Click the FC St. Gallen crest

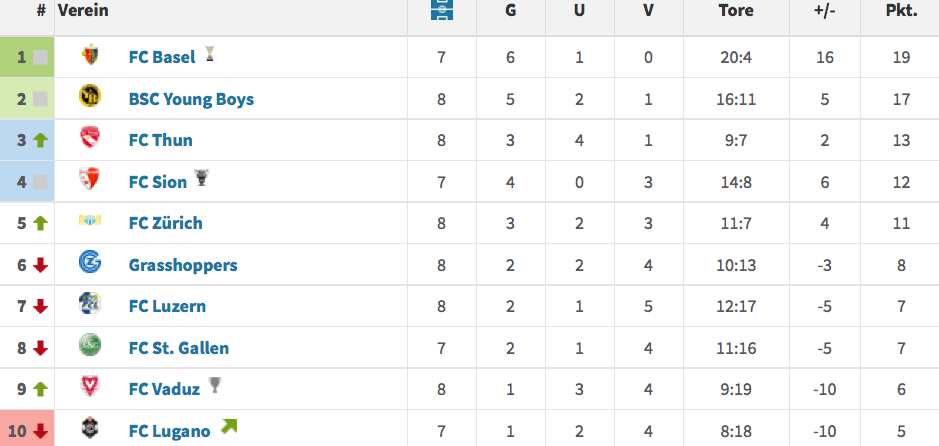point(90,345)
